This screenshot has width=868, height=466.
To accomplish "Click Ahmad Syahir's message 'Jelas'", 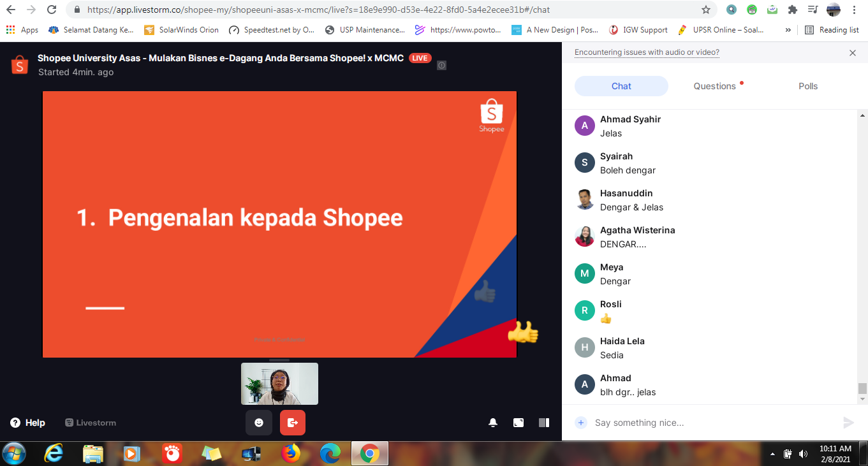I will [x=611, y=133].
